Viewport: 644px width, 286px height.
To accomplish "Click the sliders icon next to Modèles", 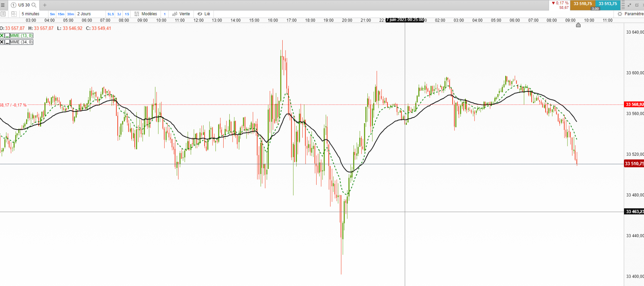I will pyautogui.click(x=137, y=14).
